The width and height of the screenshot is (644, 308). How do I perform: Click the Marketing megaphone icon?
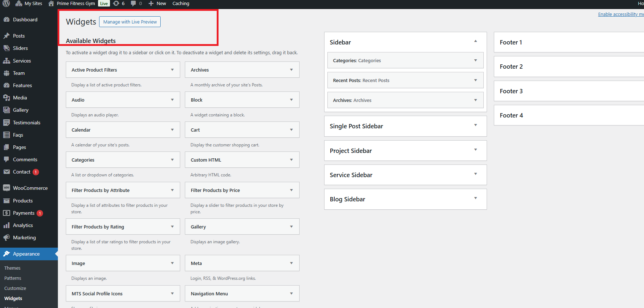point(7,238)
